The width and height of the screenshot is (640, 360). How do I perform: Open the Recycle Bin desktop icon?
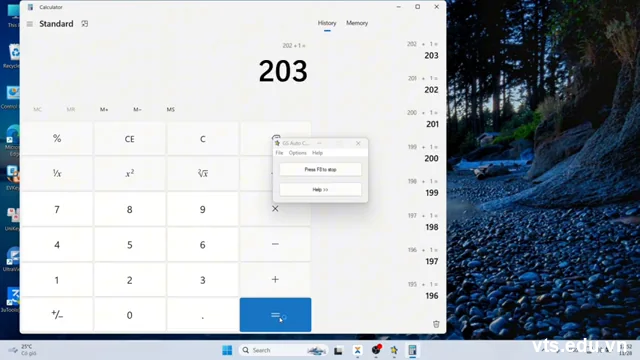pyautogui.click(x=13, y=56)
